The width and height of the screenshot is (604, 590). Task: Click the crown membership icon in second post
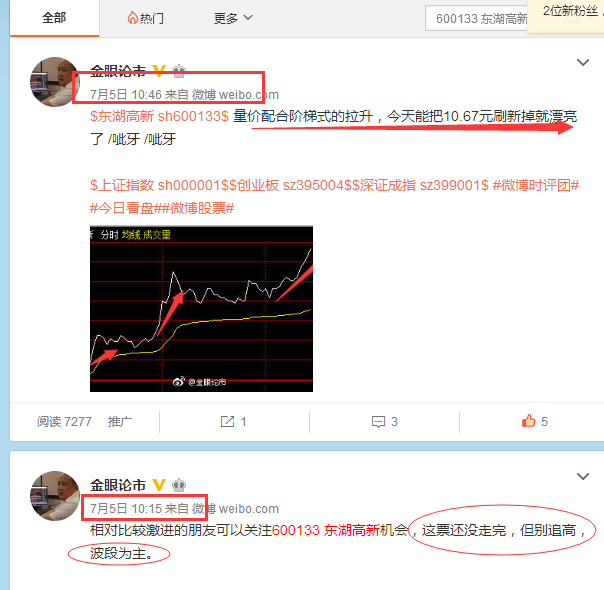tap(179, 485)
